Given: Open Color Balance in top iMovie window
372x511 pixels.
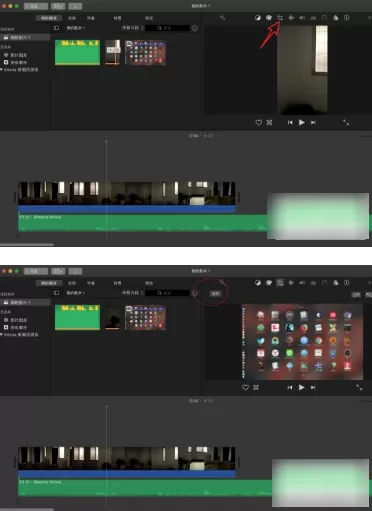Looking at the screenshot, I should point(258,18).
